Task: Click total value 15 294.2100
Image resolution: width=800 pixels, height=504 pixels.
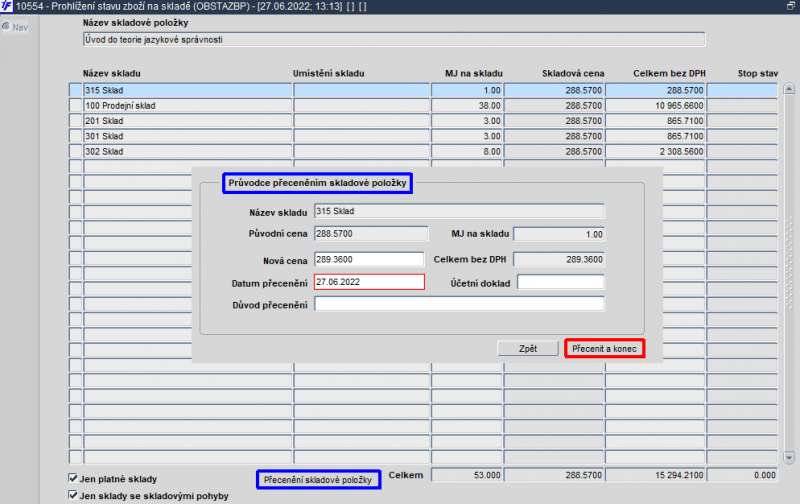Action: coord(656,475)
